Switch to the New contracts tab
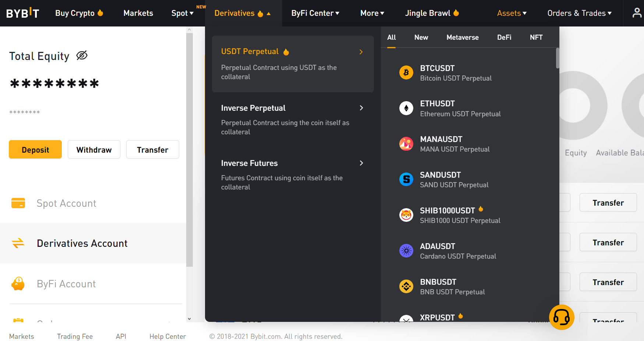The width and height of the screenshot is (644, 341). point(421,38)
